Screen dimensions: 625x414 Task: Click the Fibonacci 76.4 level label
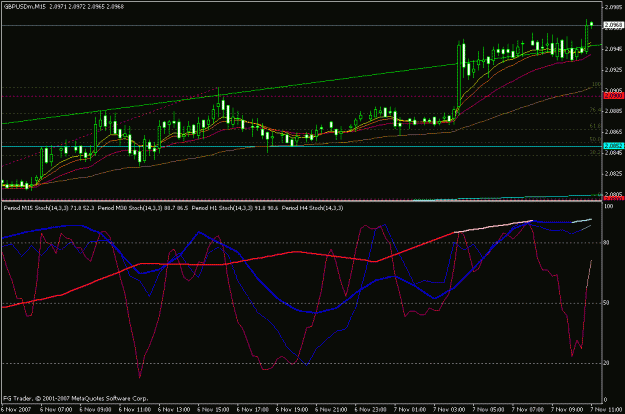pos(596,110)
